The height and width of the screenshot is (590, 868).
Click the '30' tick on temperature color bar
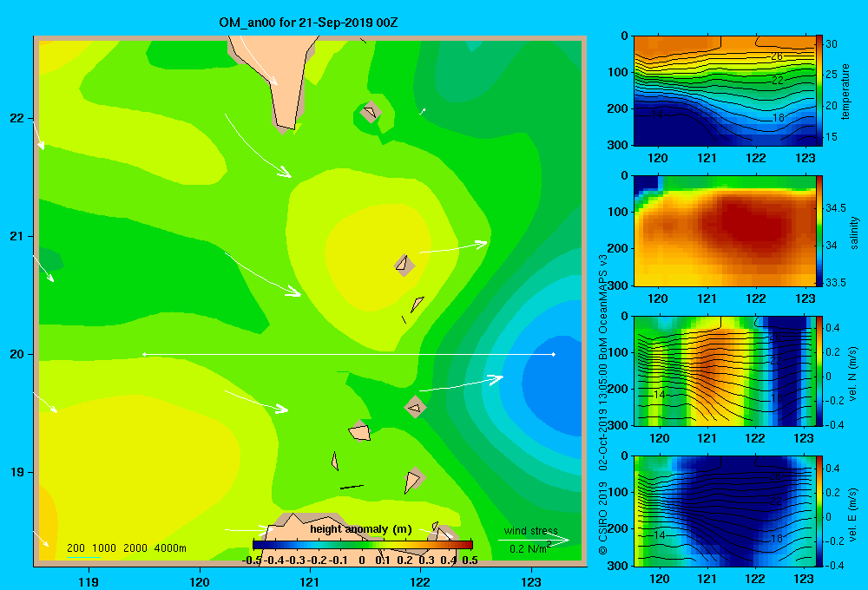832,44
